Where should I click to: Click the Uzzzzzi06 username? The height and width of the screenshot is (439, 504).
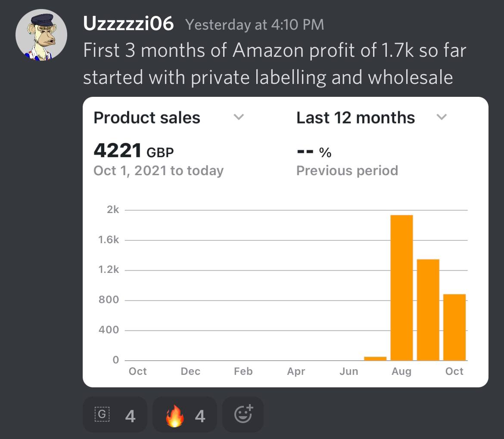pos(128,23)
